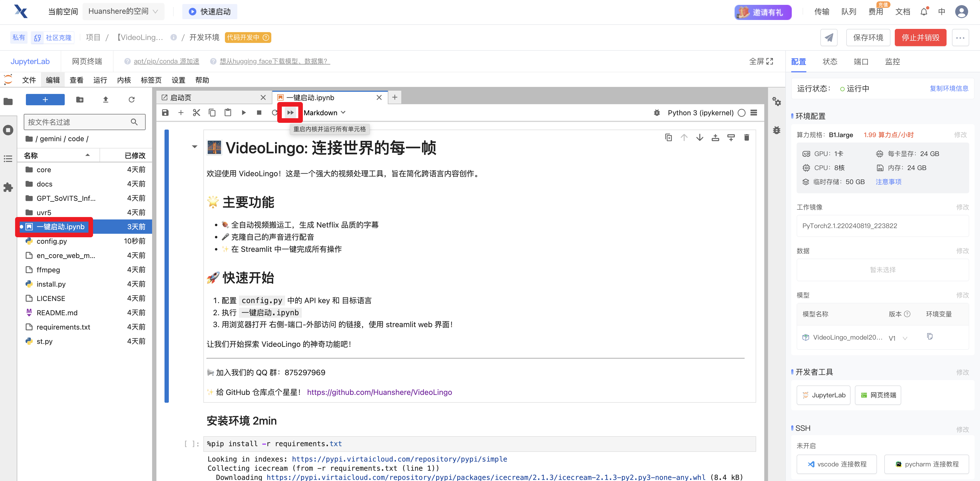Screen dimensions: 980x481
Task: Open the 运行 menu
Action: [100, 80]
